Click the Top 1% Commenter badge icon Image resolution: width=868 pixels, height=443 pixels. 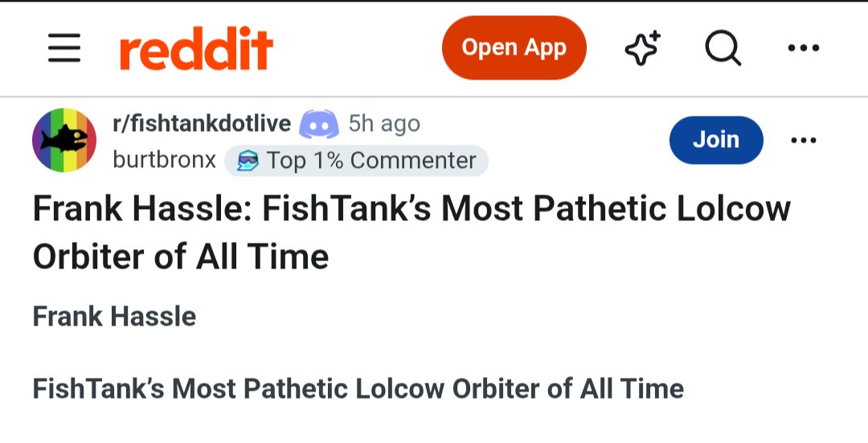click(x=247, y=161)
